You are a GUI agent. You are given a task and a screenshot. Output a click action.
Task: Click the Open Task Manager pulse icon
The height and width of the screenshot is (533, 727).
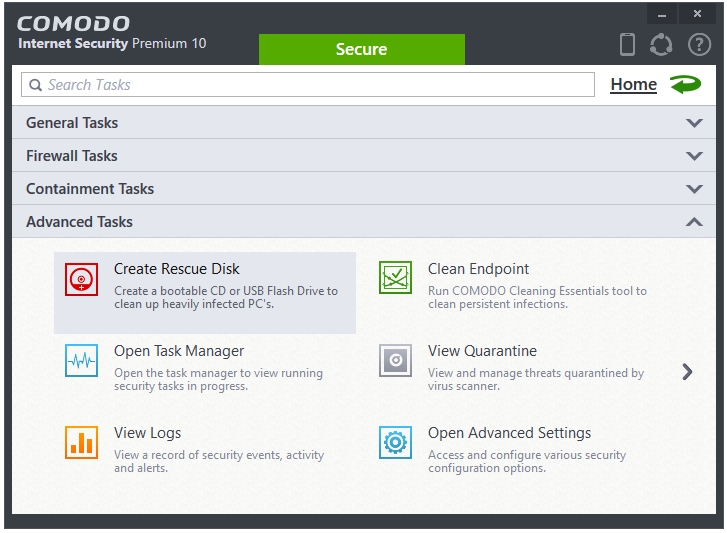tap(81, 360)
